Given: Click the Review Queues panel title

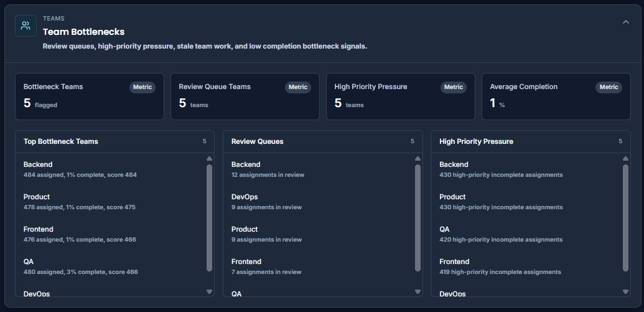Looking at the screenshot, I should point(257,141).
